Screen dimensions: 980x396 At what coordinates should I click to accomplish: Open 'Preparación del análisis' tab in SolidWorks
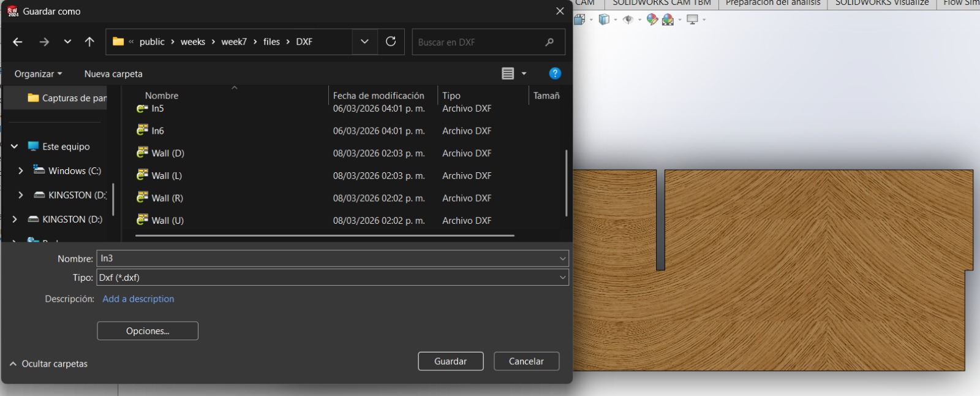pyautogui.click(x=773, y=3)
